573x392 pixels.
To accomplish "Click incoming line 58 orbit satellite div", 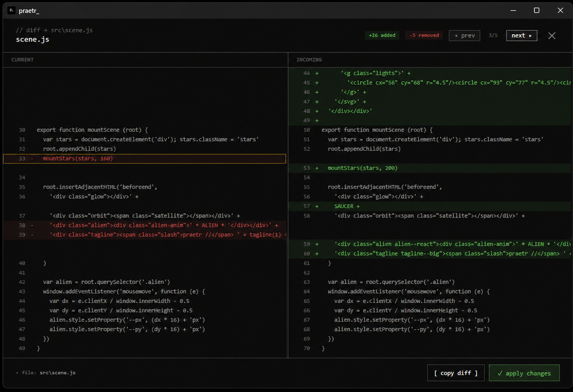I will [430, 216].
